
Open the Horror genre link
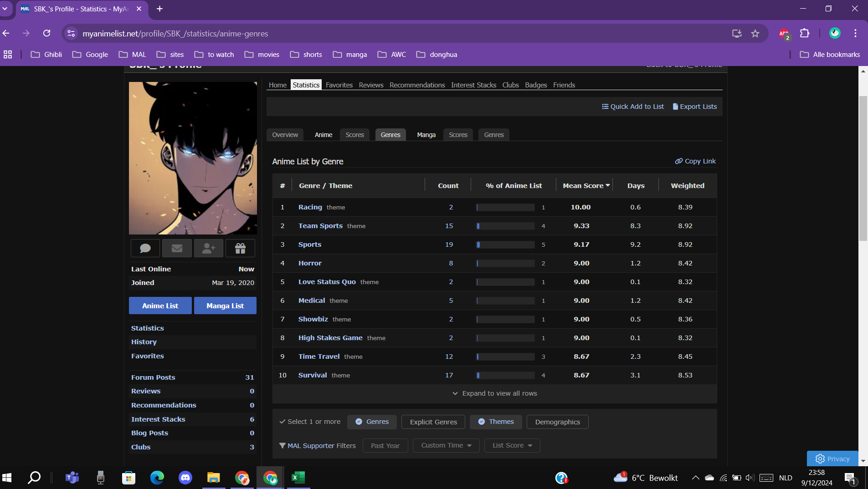point(310,263)
